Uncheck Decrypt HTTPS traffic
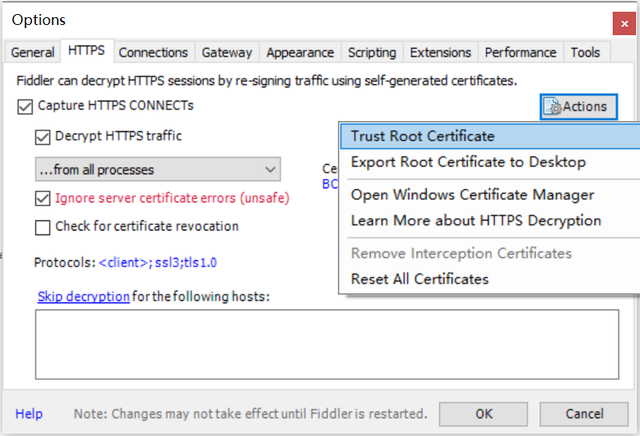 click(x=42, y=137)
